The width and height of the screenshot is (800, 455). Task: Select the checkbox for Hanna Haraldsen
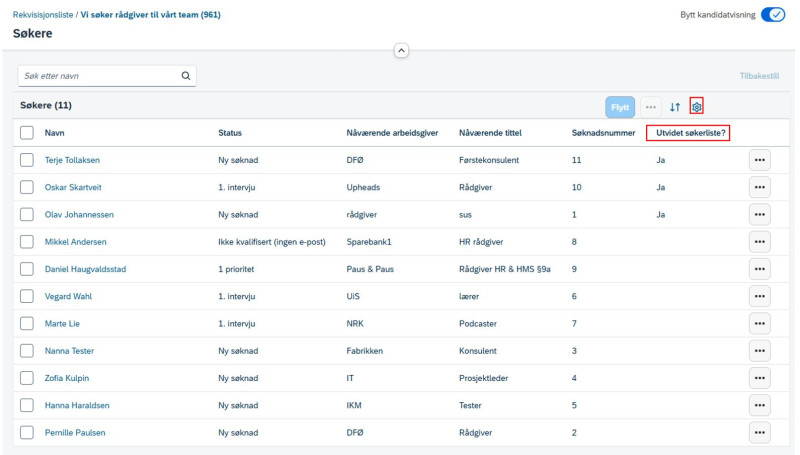[x=27, y=406]
